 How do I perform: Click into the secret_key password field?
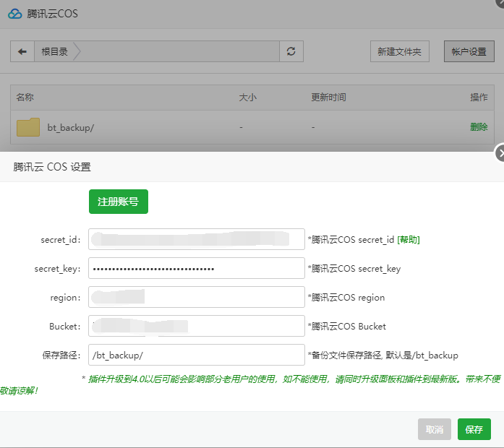[197, 268]
